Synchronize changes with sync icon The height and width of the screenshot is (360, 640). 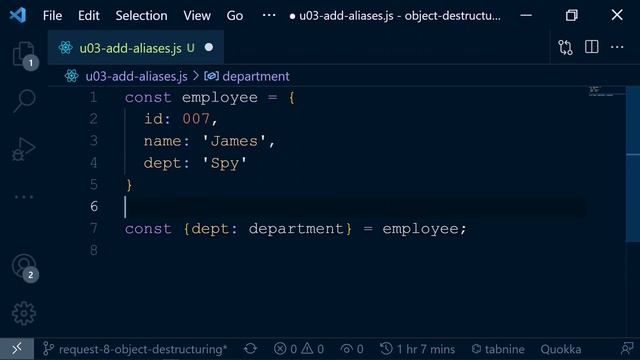pyautogui.click(x=250, y=349)
